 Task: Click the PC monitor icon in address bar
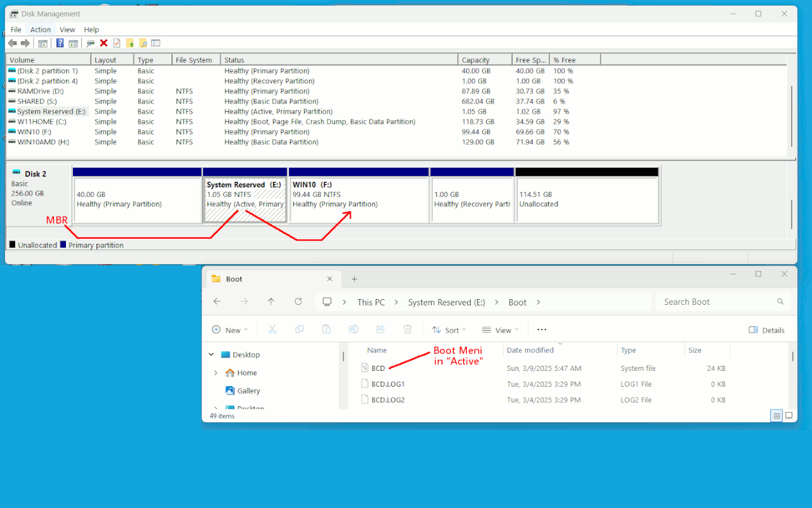pyautogui.click(x=327, y=302)
